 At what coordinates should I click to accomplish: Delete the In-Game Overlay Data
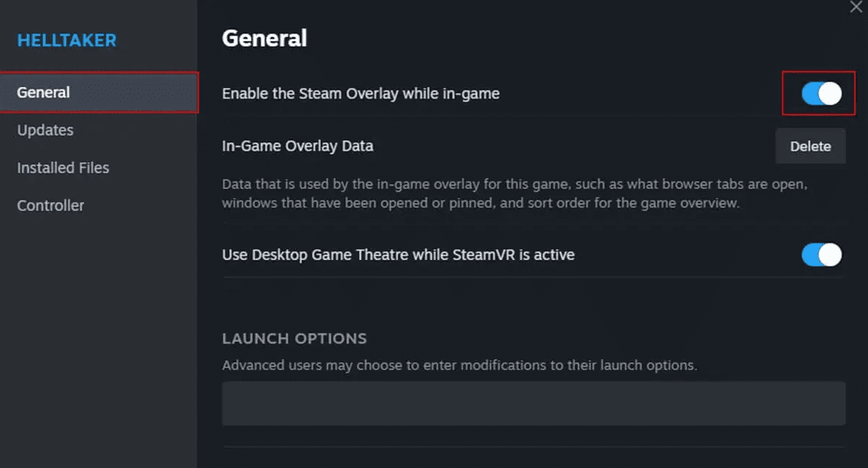point(810,145)
